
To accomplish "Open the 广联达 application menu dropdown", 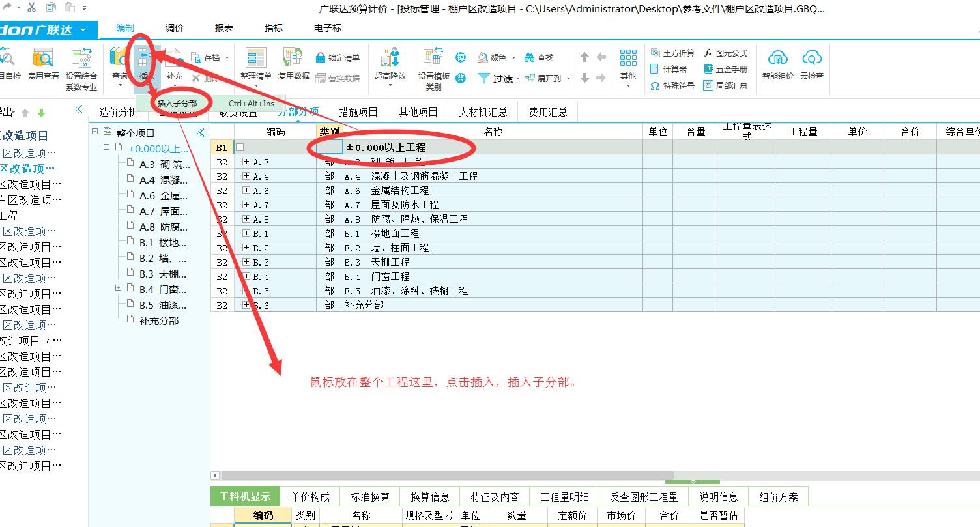I will [83, 30].
